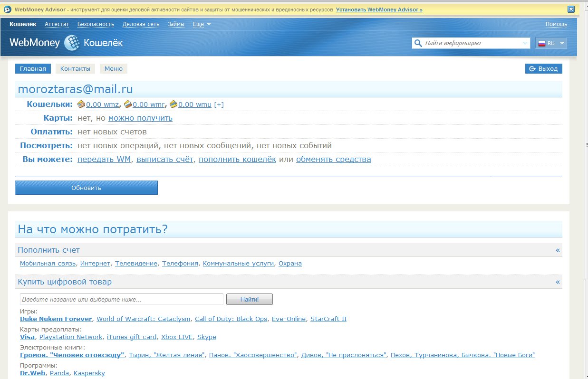
Task: Click the обменять средства link
Action: coord(334,160)
